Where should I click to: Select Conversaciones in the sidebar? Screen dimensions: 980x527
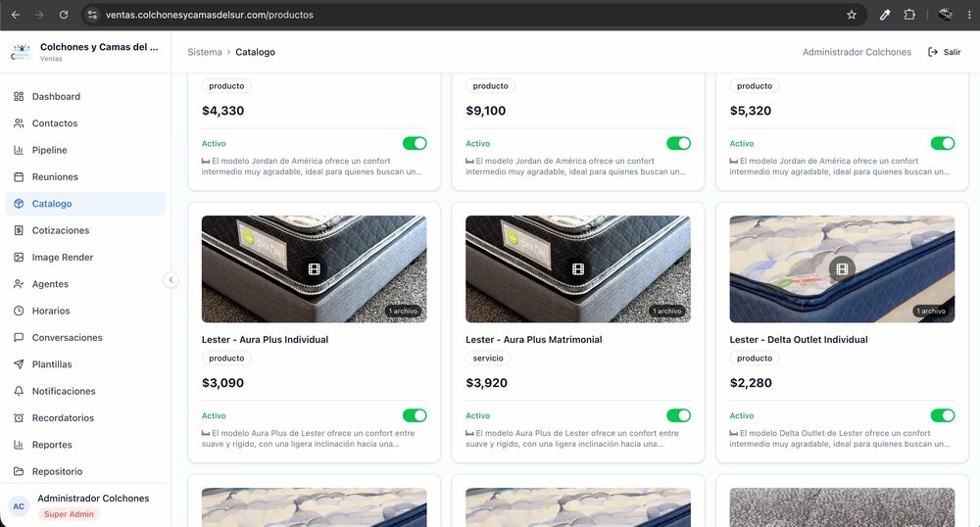click(85, 338)
